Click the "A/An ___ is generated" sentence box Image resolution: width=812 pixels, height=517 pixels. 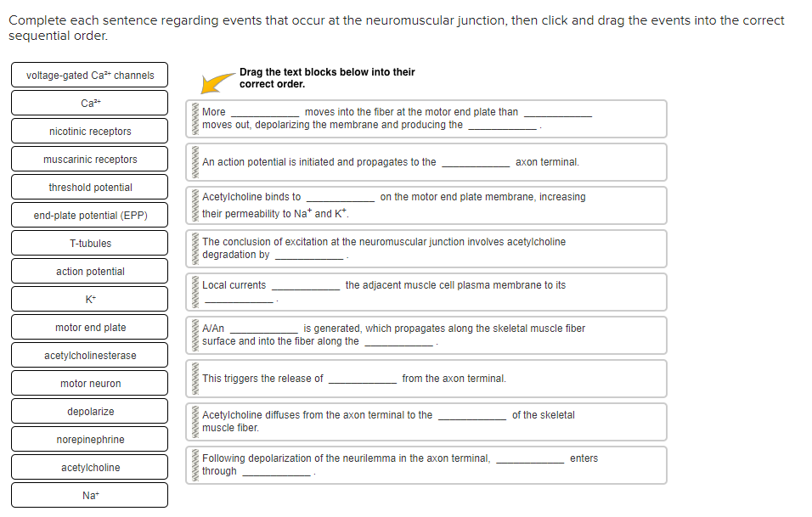[425, 335]
